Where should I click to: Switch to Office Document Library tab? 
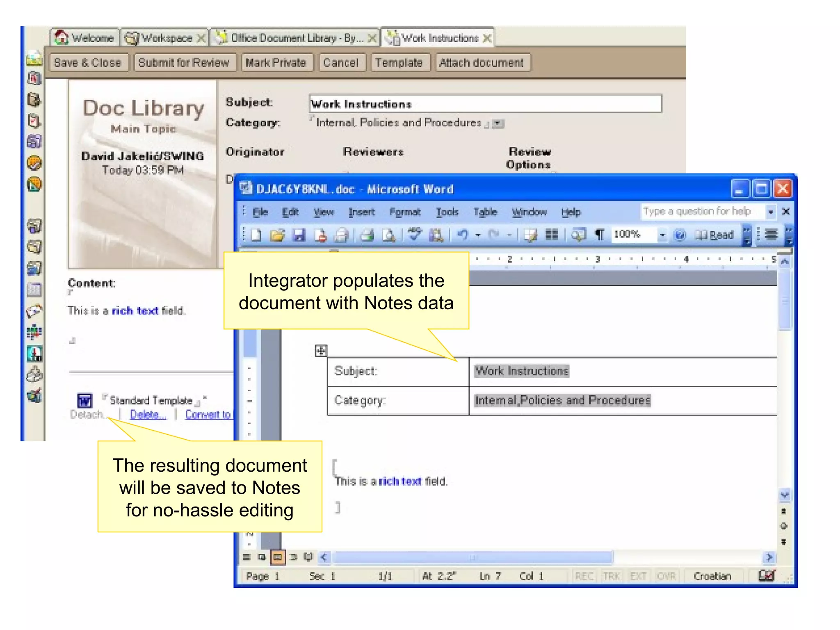(x=295, y=38)
